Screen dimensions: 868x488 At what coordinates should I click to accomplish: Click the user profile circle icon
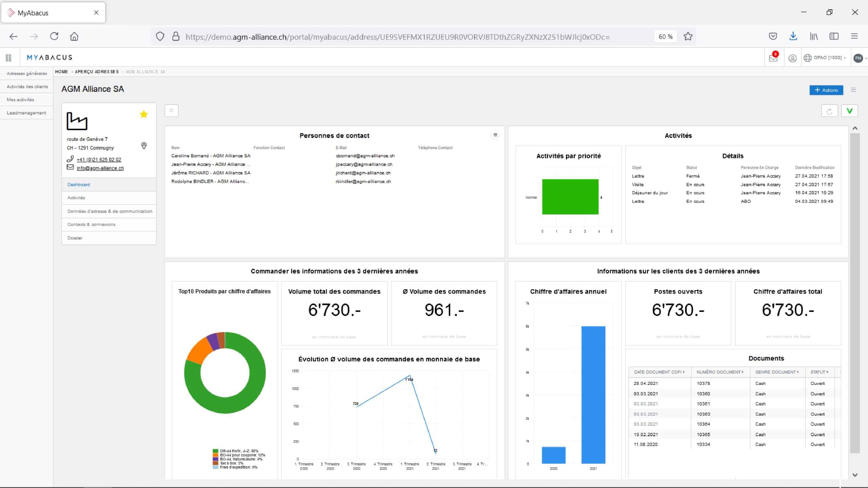(x=792, y=58)
